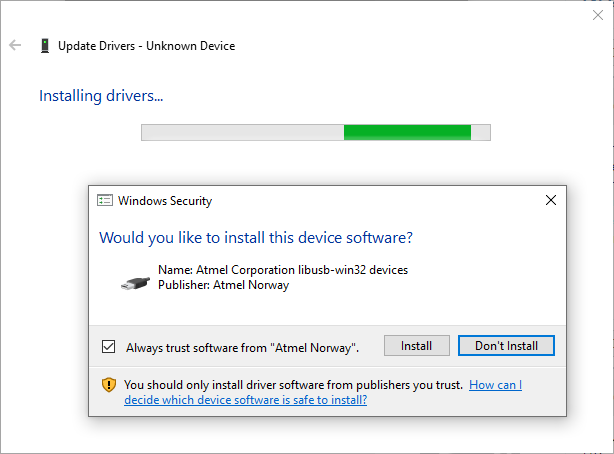614x454 pixels.
Task: Go back with the arrow in Update Drivers
Action: (x=15, y=45)
